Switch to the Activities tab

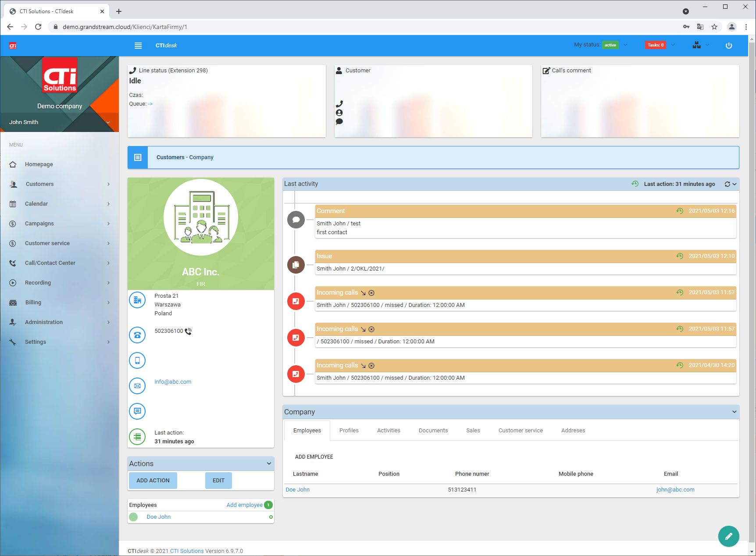(x=389, y=431)
